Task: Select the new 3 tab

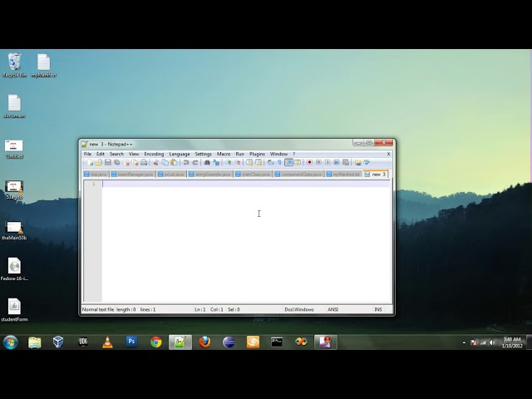Action: [x=375, y=174]
